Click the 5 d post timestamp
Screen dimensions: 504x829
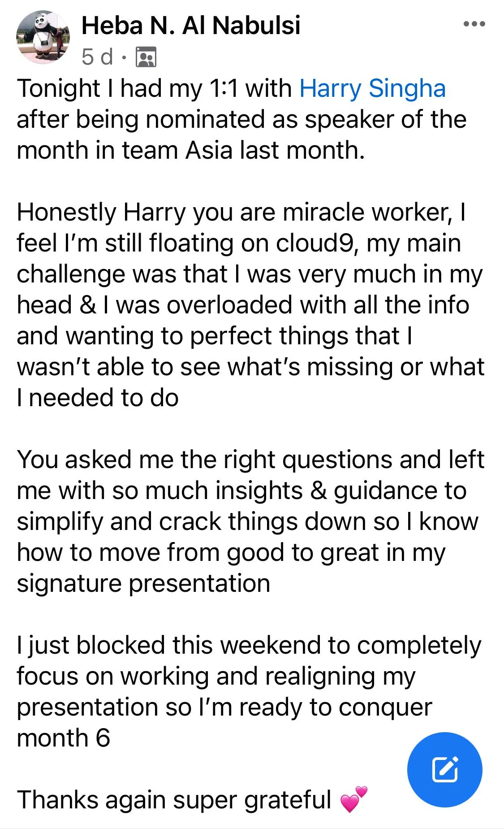click(97, 57)
